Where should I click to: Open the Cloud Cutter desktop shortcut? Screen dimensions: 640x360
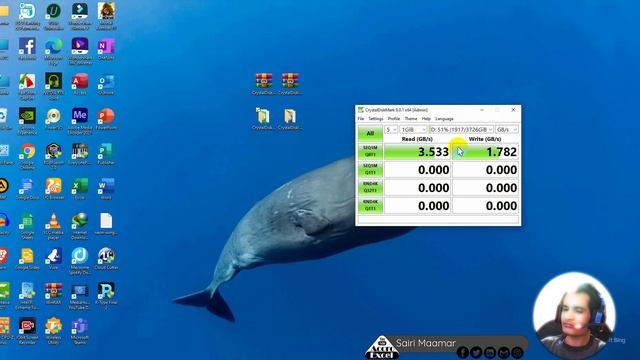(x=106, y=259)
